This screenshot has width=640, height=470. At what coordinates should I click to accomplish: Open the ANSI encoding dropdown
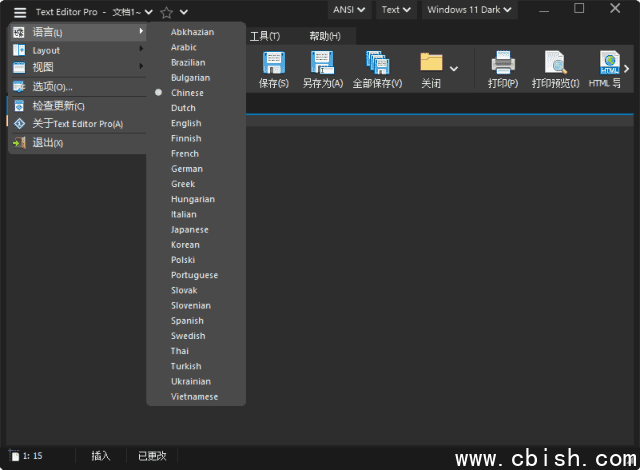pos(349,10)
